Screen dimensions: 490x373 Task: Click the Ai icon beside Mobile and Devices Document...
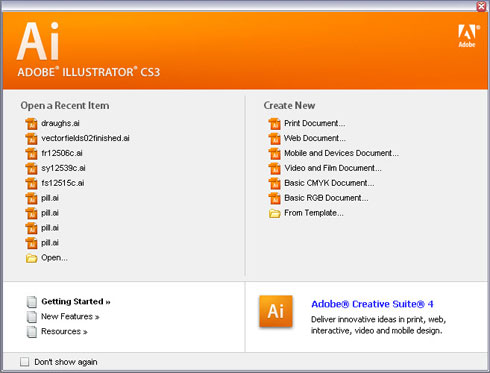point(274,154)
